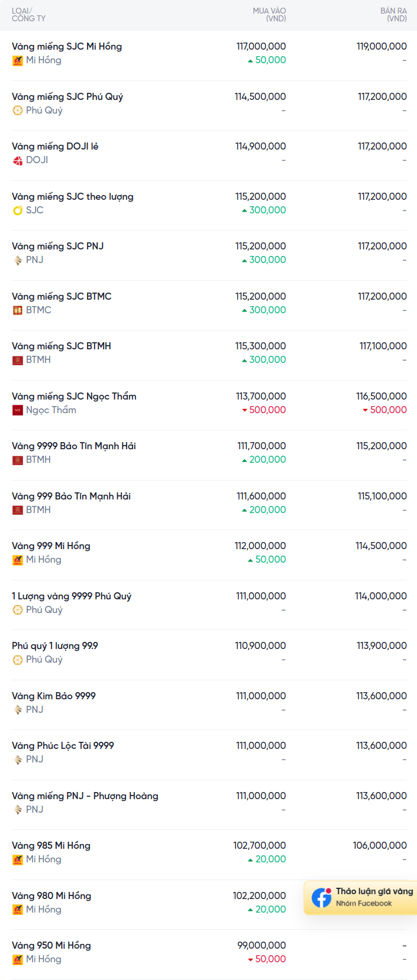Select Vàng miếng PNJ - Phượng Hoàng

tap(85, 796)
